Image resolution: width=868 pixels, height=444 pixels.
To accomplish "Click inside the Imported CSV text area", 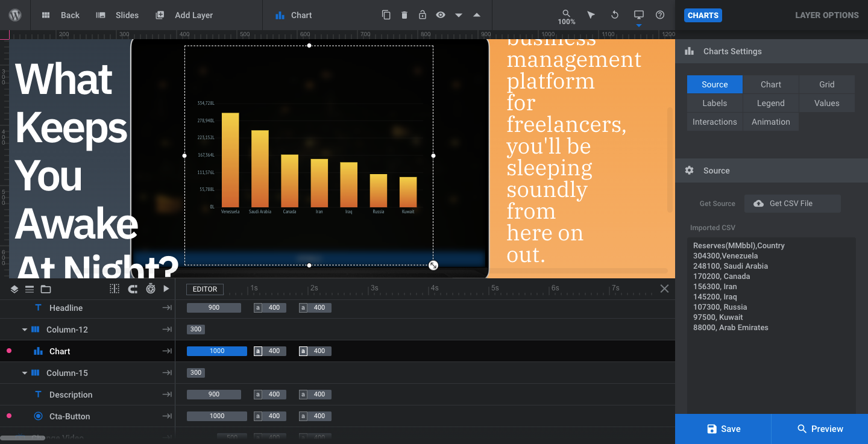I will coord(772,325).
